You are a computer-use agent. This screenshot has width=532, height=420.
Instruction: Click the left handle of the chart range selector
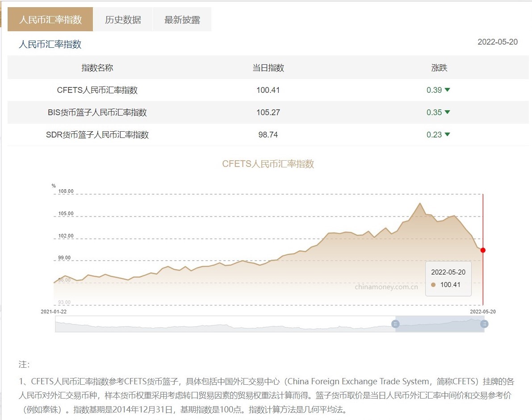395,324
